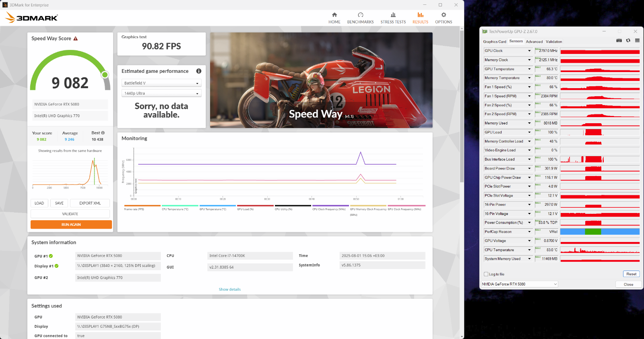Viewport: 644px width, 339px height.
Task: Expand the PerfCap Reason sensor dropdown
Action: [529, 232]
